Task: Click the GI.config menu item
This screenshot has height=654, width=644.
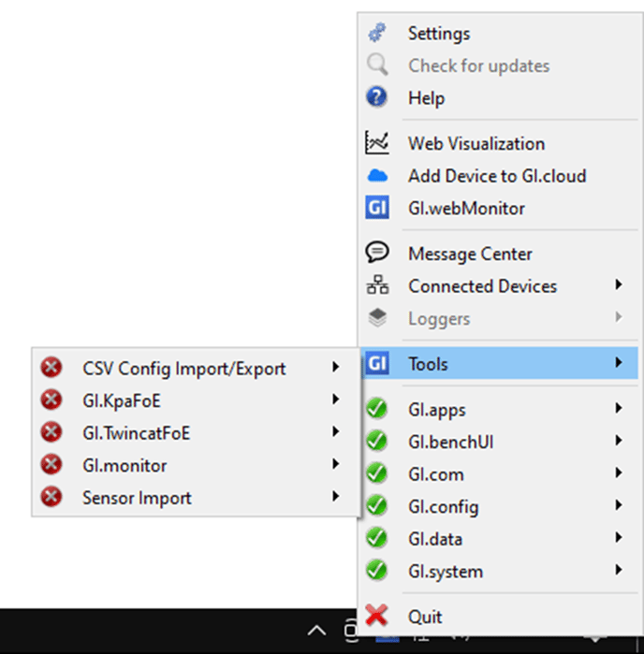Action: pos(500,506)
